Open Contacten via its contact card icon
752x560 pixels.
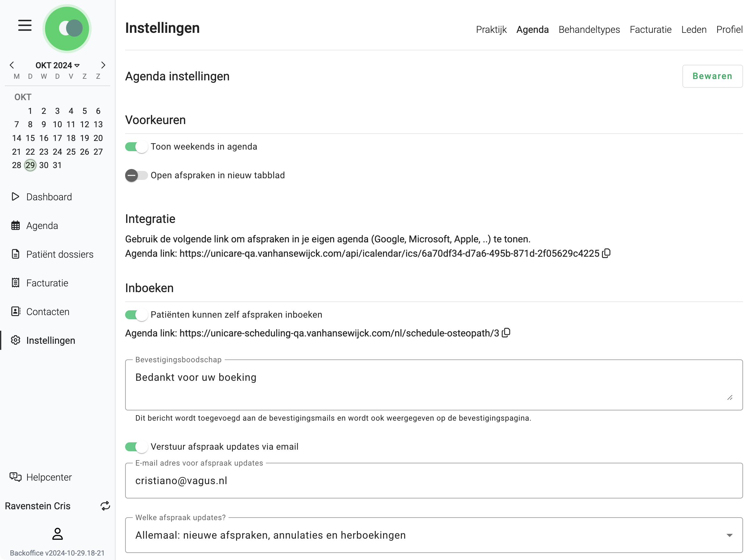tap(16, 312)
